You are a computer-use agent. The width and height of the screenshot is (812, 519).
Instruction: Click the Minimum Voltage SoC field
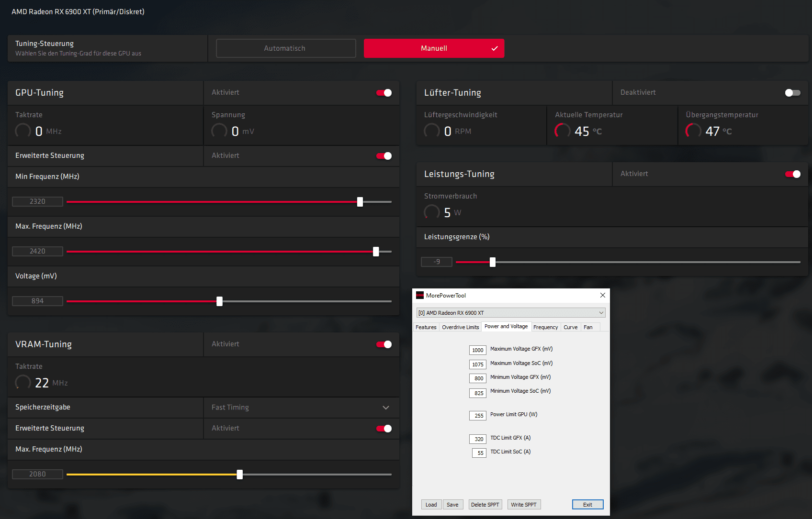click(478, 393)
